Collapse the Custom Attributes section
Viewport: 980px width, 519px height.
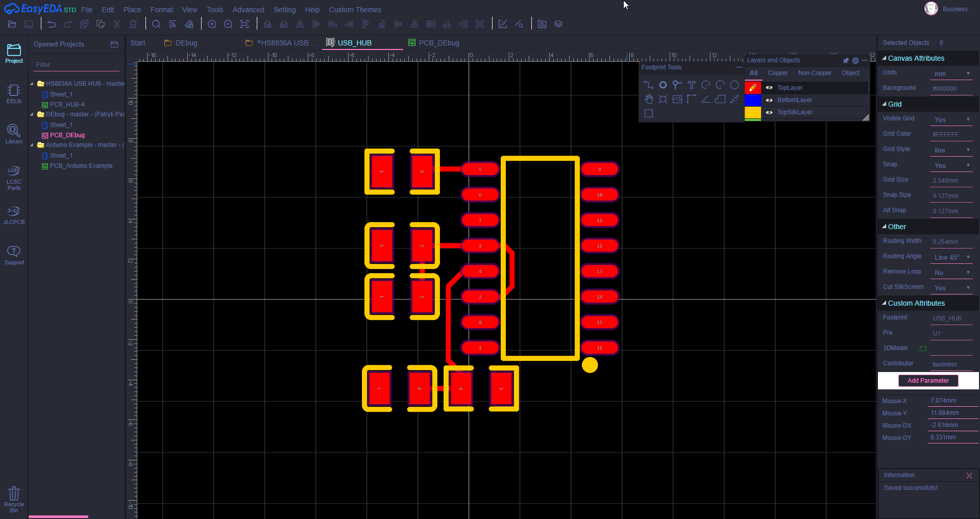884,303
